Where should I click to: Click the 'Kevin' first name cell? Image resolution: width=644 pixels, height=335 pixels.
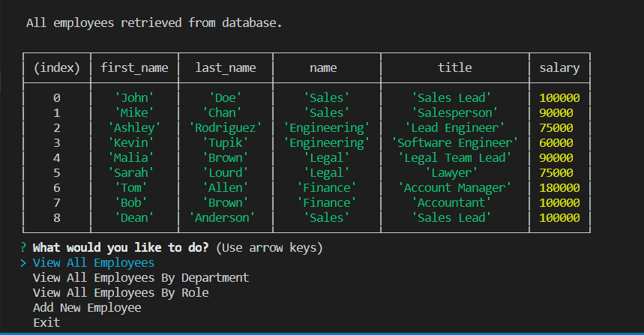(131, 143)
